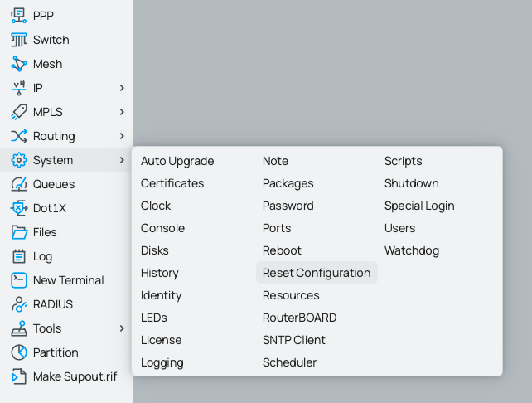Click the Queues gauge icon
The image size is (532, 403).
19,184
